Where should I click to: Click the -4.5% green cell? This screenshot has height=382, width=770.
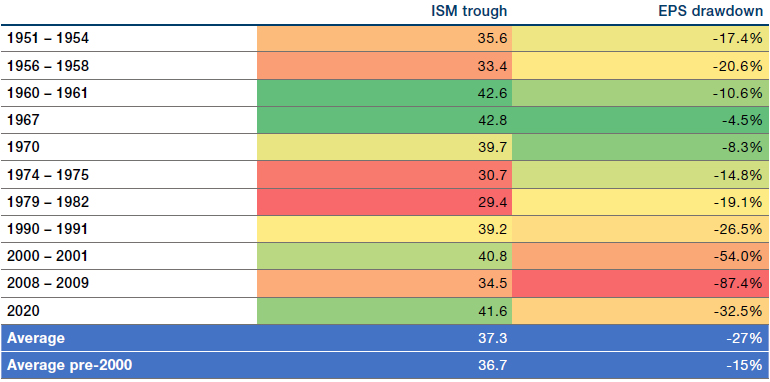tap(641, 120)
